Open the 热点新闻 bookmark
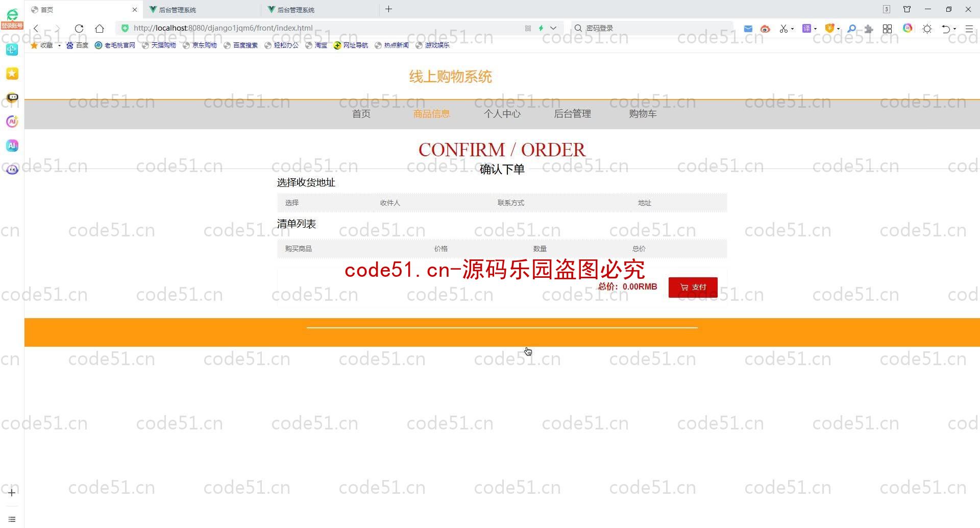This screenshot has width=980, height=528. 391,45
